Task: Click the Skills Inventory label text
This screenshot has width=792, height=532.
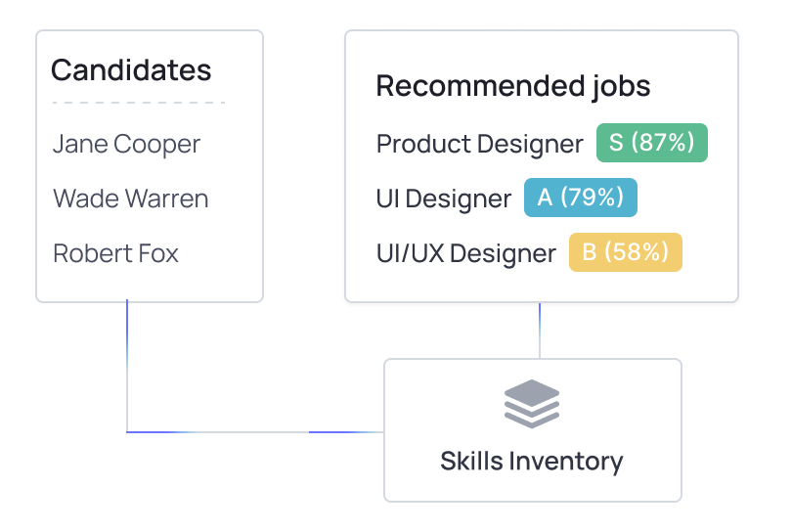Action: coord(531,462)
